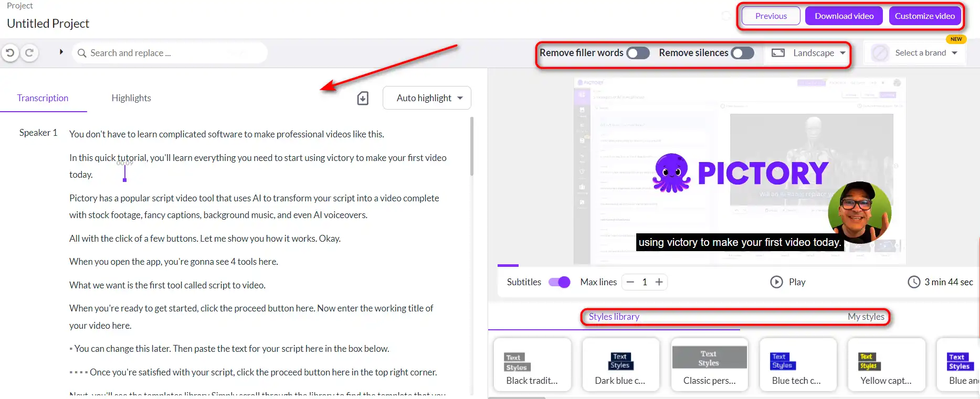
Task: Switch to the Highlights tab
Action: coord(131,98)
